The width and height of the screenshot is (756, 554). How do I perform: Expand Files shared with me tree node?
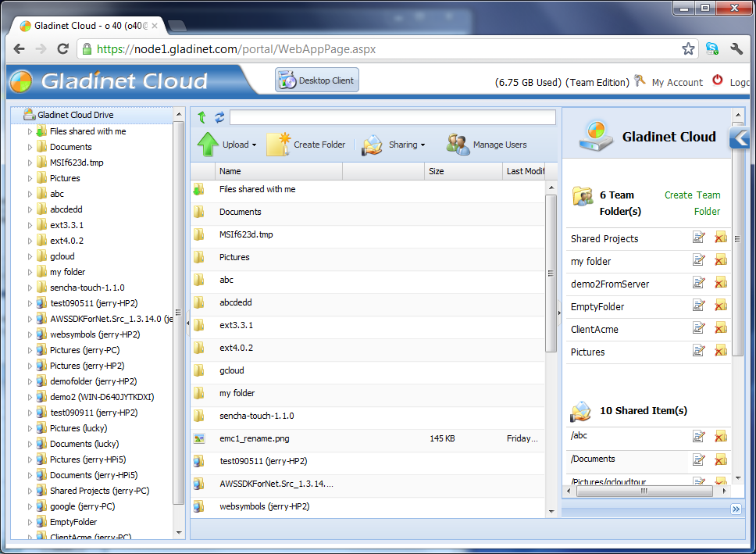click(30, 131)
